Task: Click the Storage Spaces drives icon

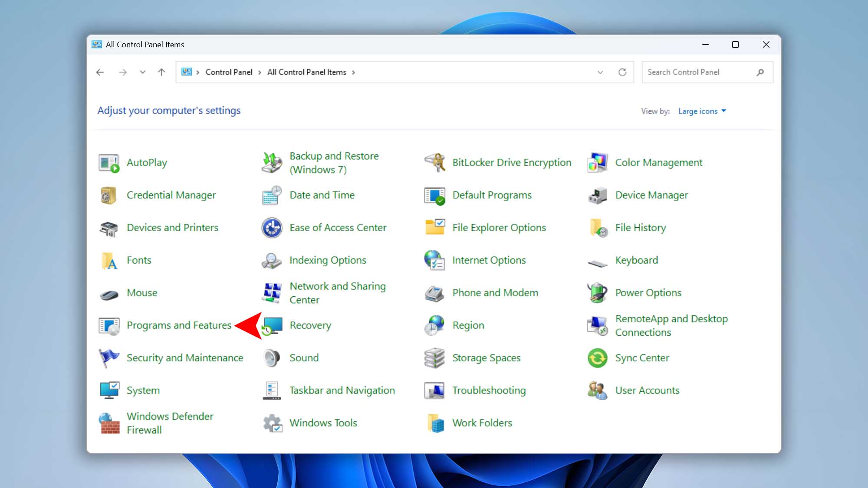Action: tap(435, 358)
